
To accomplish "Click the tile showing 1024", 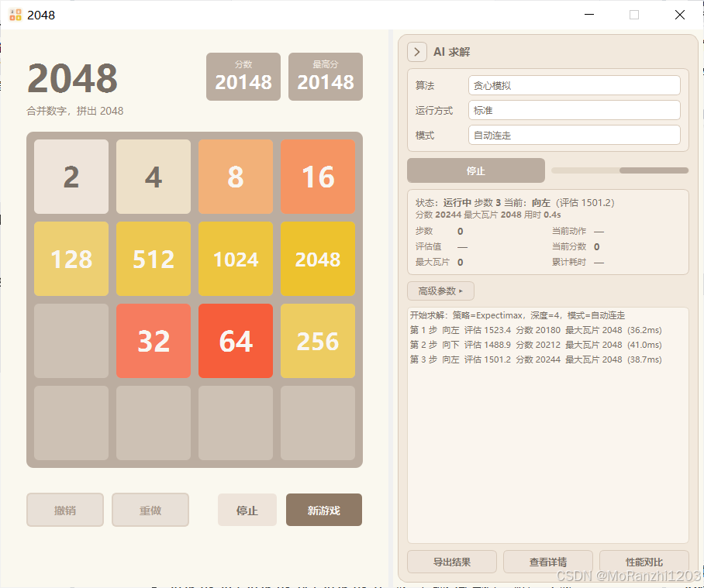I will click(236, 259).
